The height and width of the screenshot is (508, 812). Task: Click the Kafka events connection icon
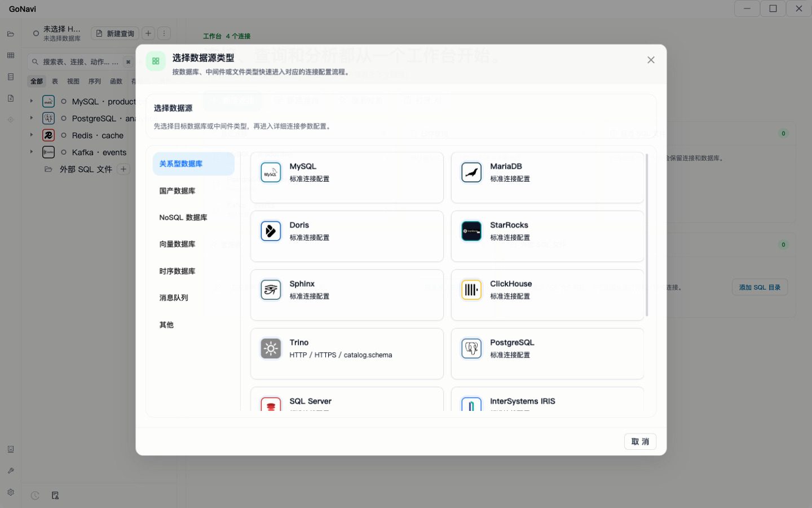click(48, 152)
